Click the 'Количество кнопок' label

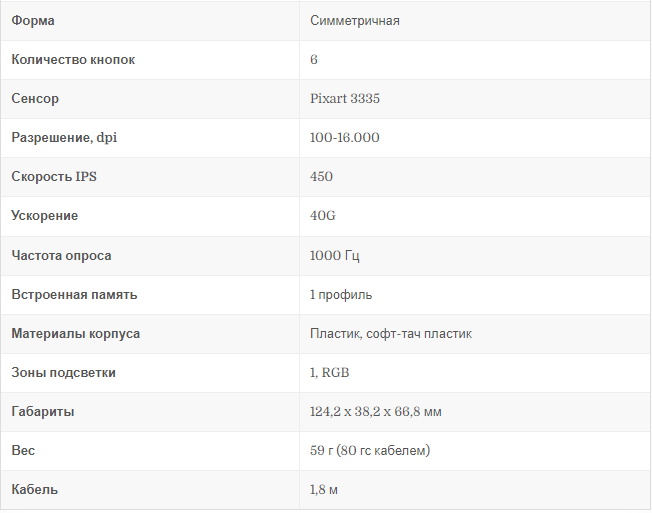73,59
